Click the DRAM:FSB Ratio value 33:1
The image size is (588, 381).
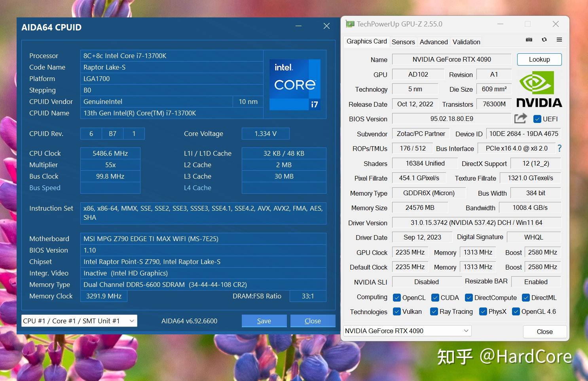(x=308, y=296)
